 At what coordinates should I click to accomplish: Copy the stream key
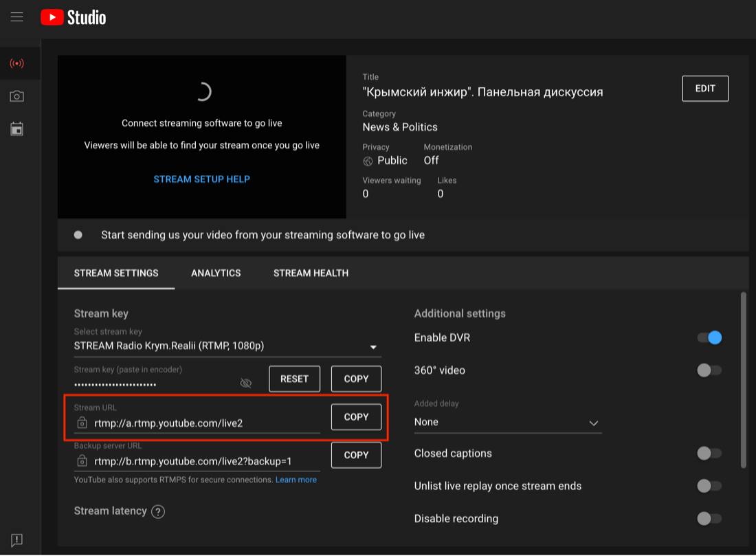[356, 379]
